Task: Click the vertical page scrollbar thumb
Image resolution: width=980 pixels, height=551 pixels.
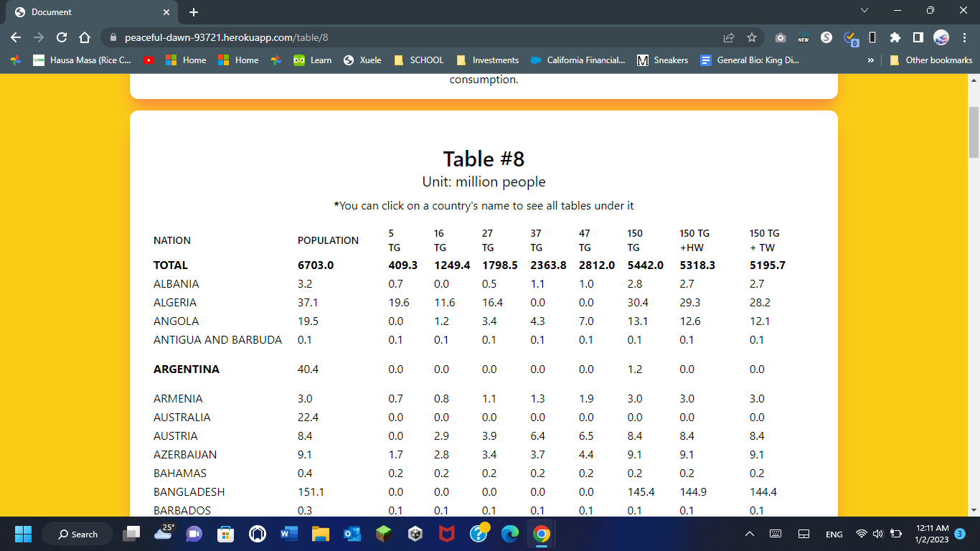Action: (974, 132)
